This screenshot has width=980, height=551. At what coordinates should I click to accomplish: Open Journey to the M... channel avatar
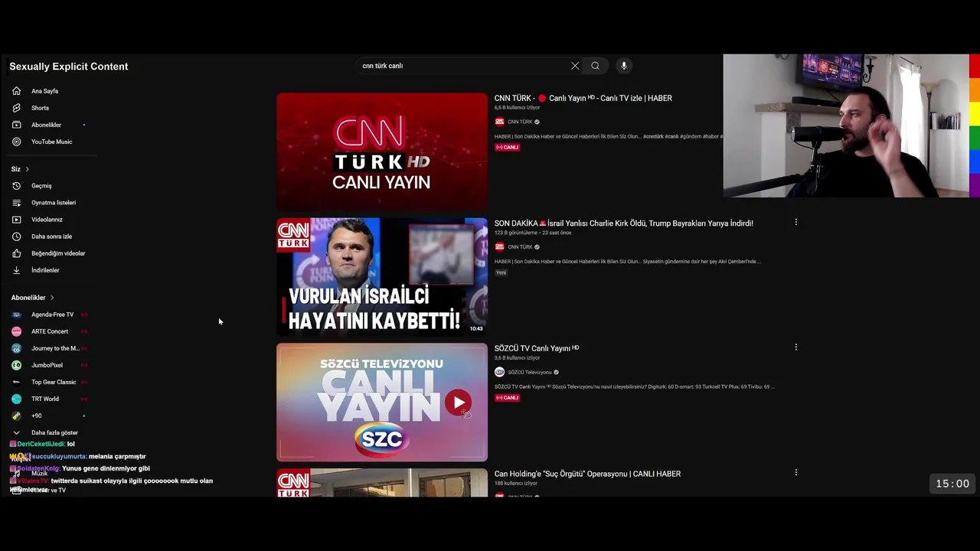pyautogui.click(x=16, y=348)
